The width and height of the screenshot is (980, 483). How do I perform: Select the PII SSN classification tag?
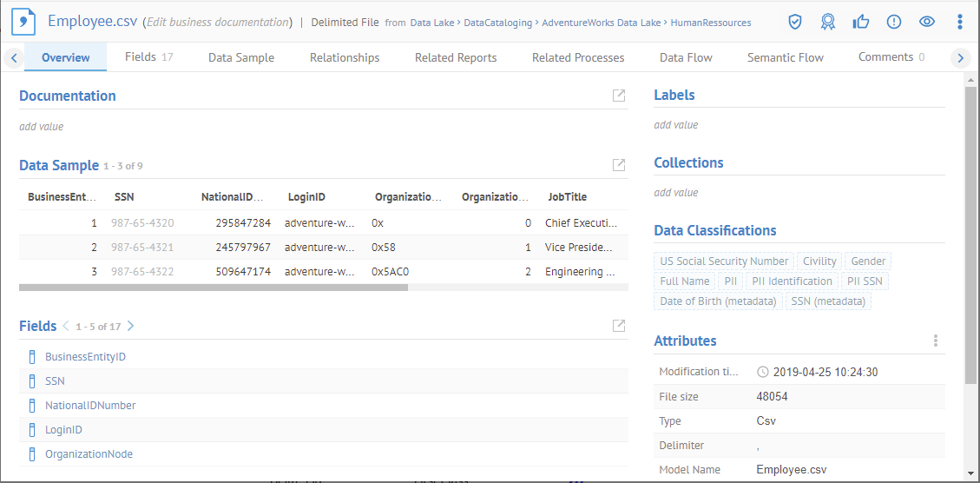point(865,281)
